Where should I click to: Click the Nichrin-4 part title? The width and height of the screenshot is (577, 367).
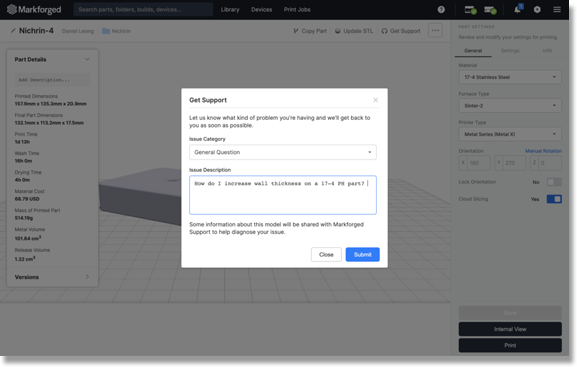pyautogui.click(x=36, y=31)
